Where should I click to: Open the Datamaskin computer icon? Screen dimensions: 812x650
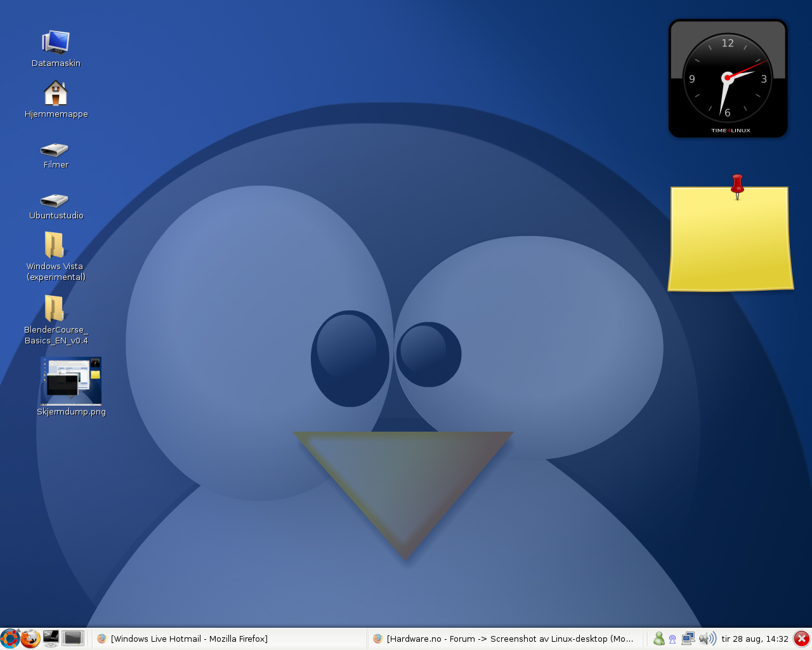tap(56, 43)
